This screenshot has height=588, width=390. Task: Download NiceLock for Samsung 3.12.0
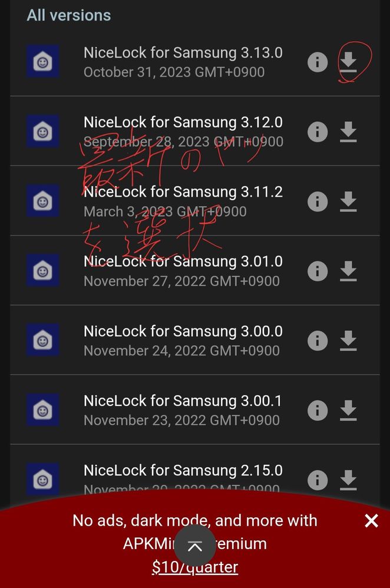(348, 132)
